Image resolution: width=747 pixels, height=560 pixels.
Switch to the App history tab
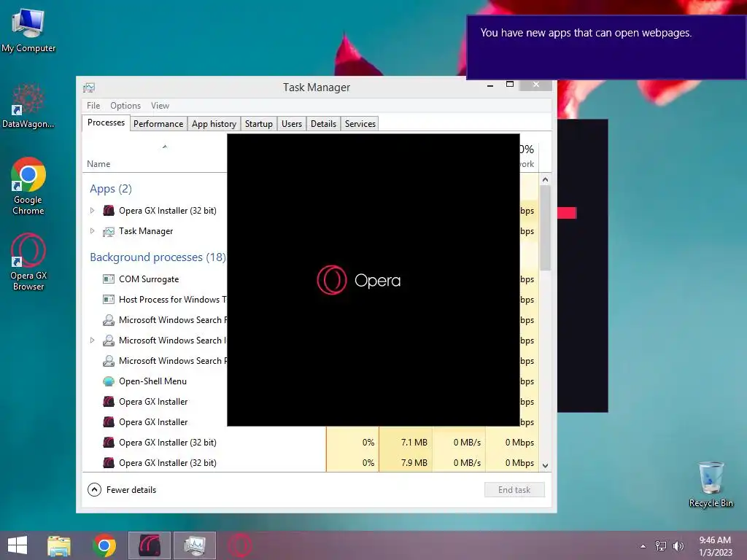point(214,124)
